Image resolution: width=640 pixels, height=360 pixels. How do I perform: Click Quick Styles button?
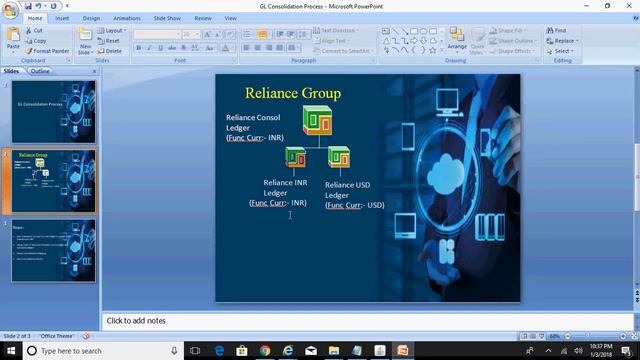tap(477, 41)
